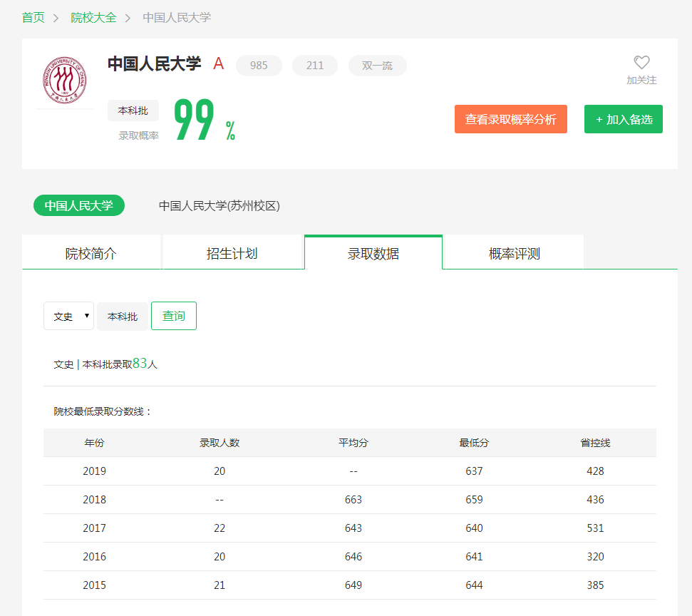Select the 本科批 batch option
This screenshot has width=692, height=616.
pyautogui.click(x=122, y=316)
